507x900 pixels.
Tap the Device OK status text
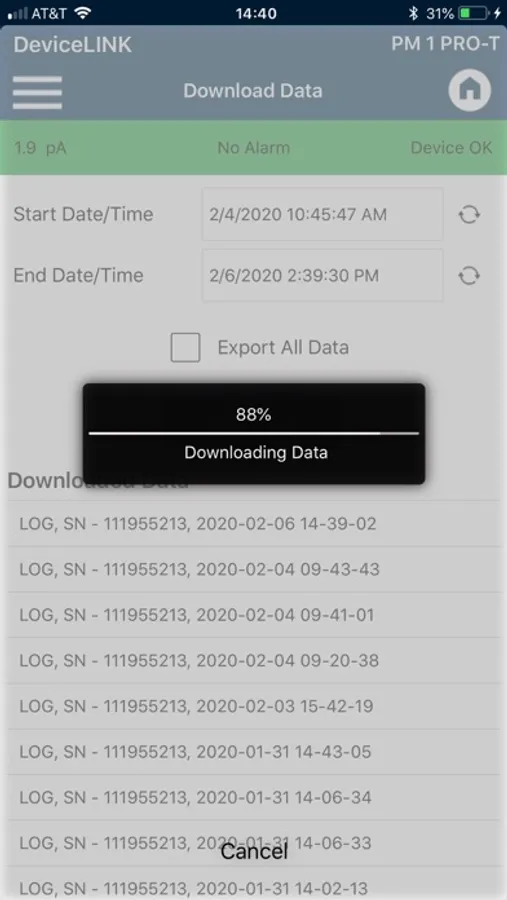click(451, 148)
